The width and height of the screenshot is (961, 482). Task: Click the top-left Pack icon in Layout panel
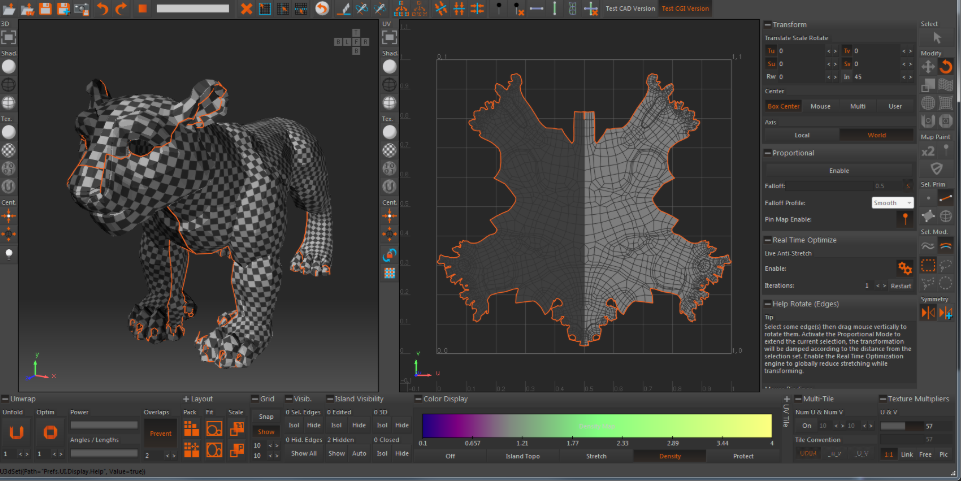[x=190, y=427]
